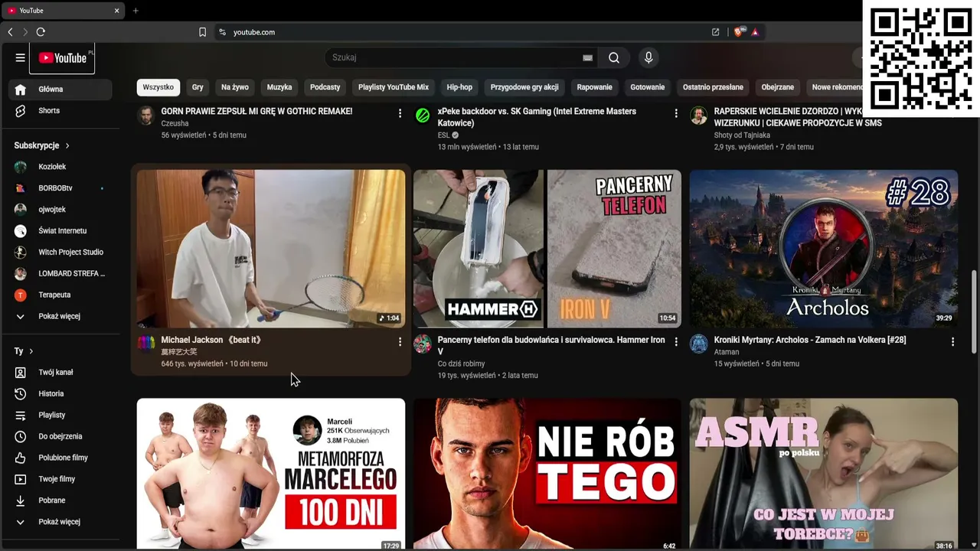Open Polubione filmy in the sidebar
The width and height of the screenshot is (980, 551).
[60, 458]
